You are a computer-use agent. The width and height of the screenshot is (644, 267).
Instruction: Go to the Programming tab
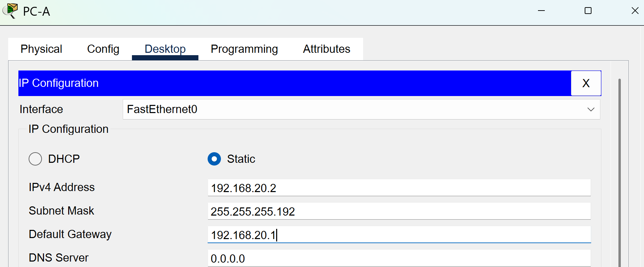click(244, 49)
